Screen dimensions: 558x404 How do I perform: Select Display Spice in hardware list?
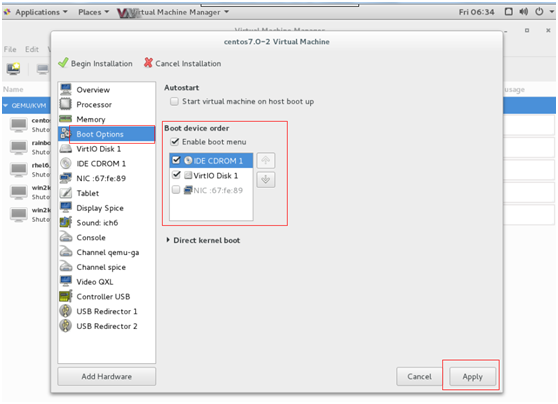[x=107, y=208]
